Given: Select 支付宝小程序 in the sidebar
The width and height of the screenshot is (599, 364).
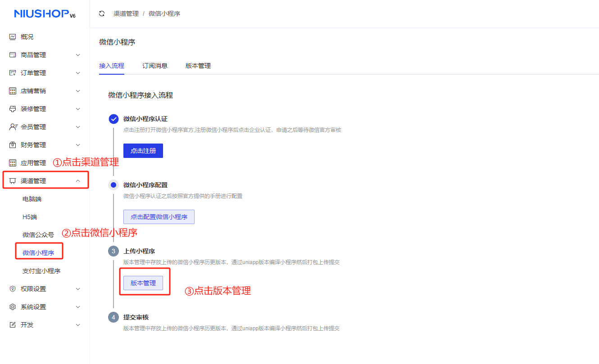Looking at the screenshot, I should 41,271.
